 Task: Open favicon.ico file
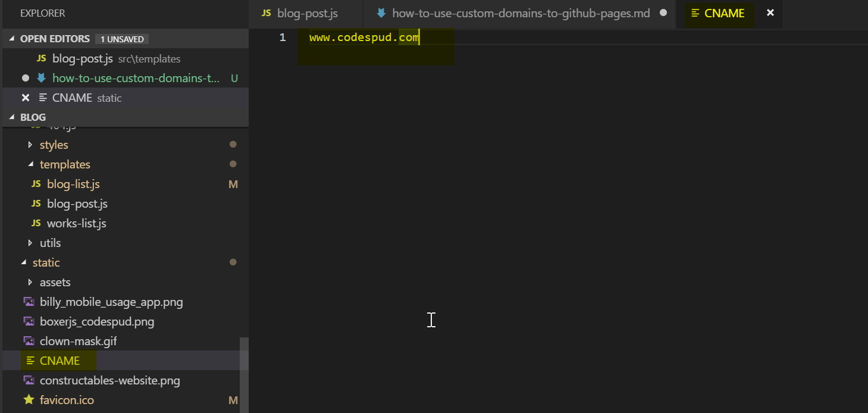point(67,400)
